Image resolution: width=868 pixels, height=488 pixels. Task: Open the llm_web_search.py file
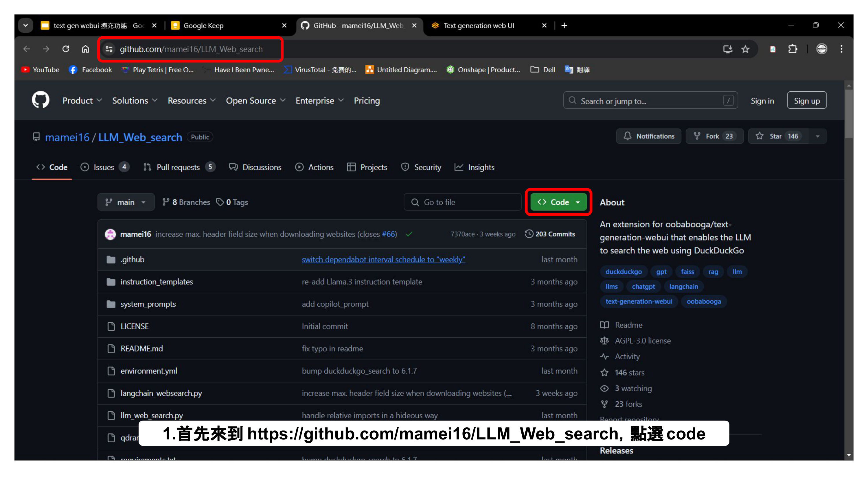[x=152, y=415]
